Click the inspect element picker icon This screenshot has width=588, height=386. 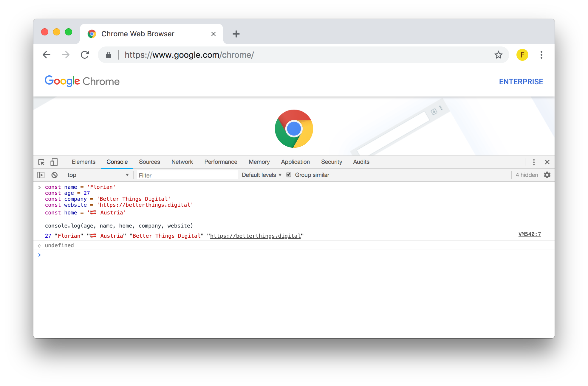(41, 162)
